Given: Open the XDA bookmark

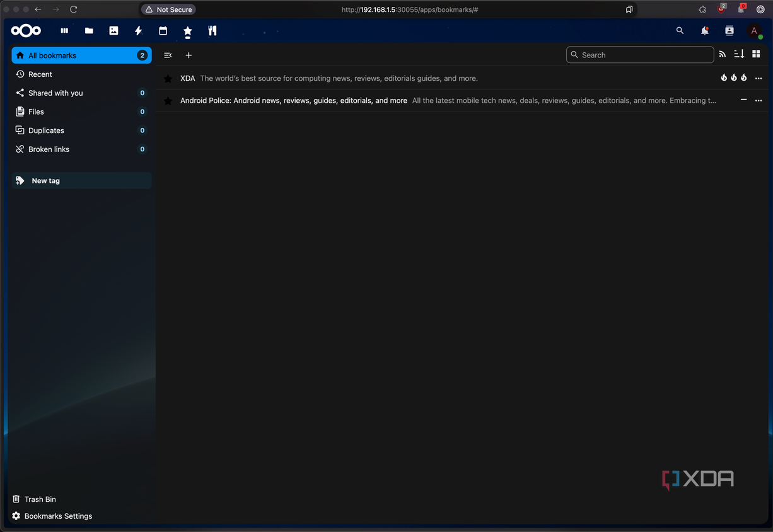Looking at the screenshot, I should click(188, 78).
